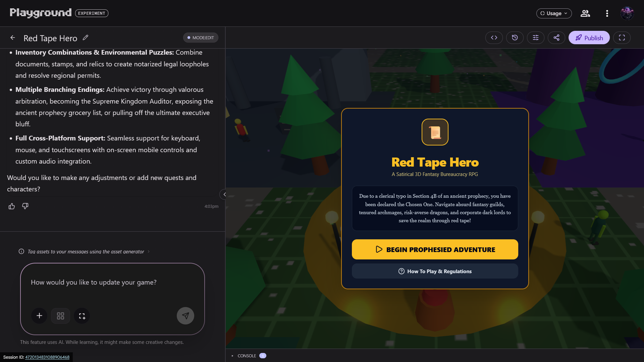Click the scroll icon on game card
The height and width of the screenshot is (362, 644).
click(x=435, y=132)
